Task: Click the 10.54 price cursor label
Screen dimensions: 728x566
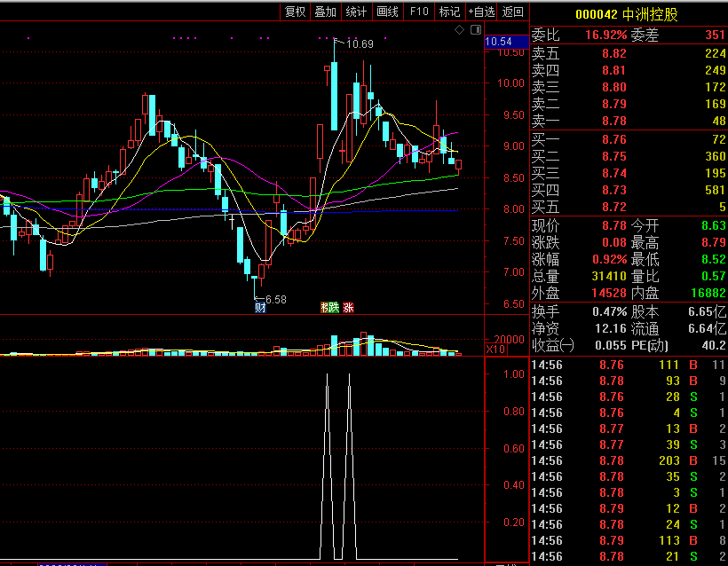Action: [x=506, y=42]
